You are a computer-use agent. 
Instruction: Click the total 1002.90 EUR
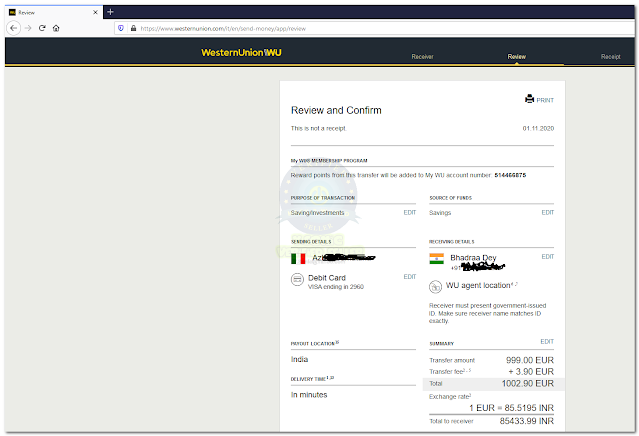(527, 383)
